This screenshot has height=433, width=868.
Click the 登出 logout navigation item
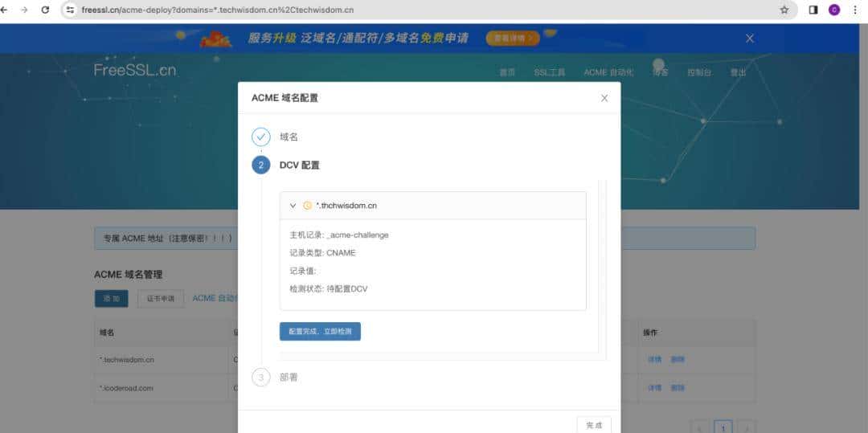pyautogui.click(x=738, y=72)
